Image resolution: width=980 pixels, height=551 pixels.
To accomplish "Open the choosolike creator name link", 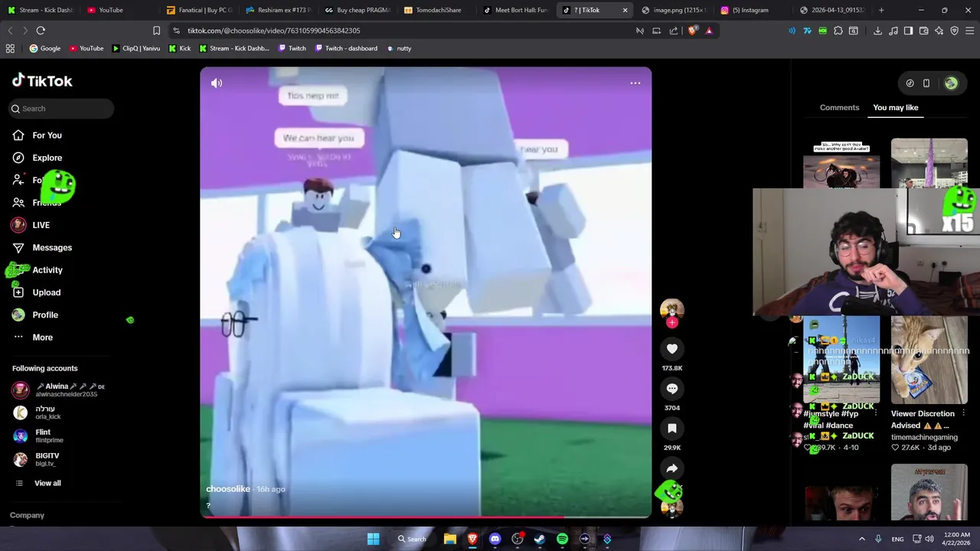I will point(228,489).
